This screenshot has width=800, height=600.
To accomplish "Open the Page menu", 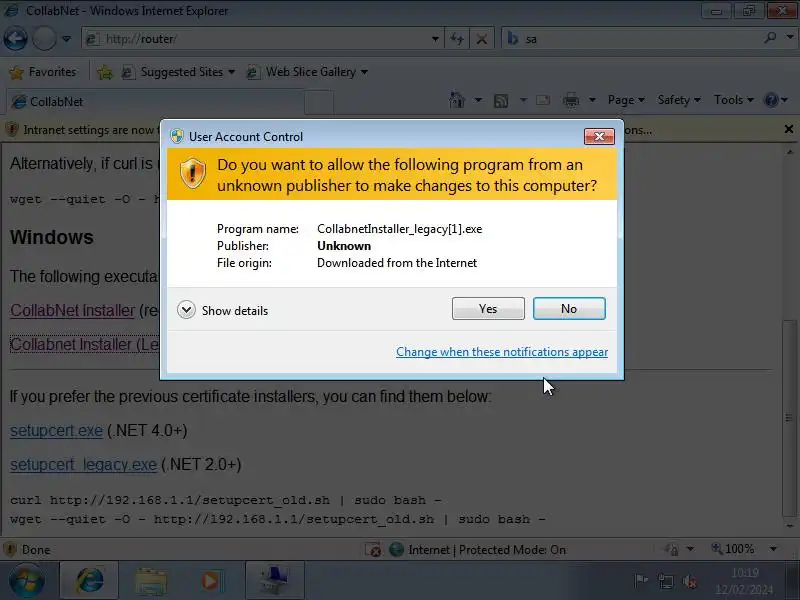I will click(626, 100).
